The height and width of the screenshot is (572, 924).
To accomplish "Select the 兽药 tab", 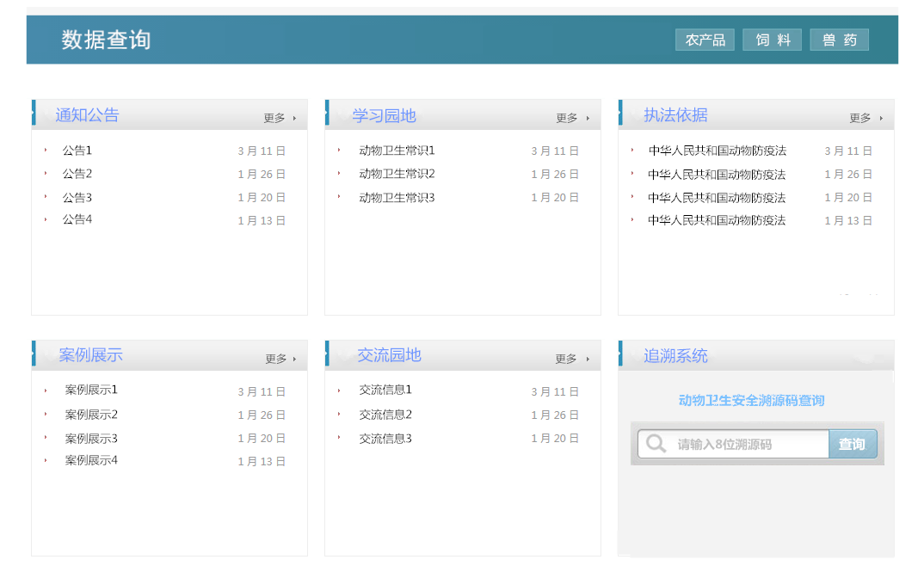I will [839, 40].
